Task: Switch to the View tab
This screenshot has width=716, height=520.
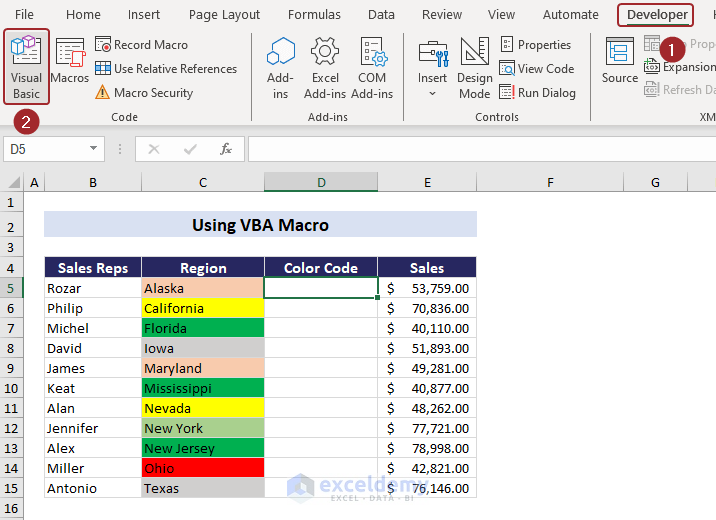Action: click(x=501, y=15)
